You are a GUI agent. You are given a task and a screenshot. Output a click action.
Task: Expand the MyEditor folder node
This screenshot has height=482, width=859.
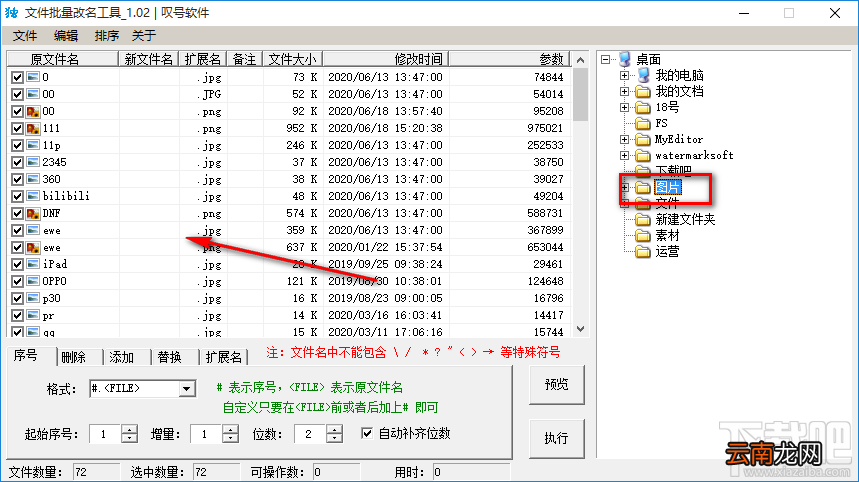point(625,140)
